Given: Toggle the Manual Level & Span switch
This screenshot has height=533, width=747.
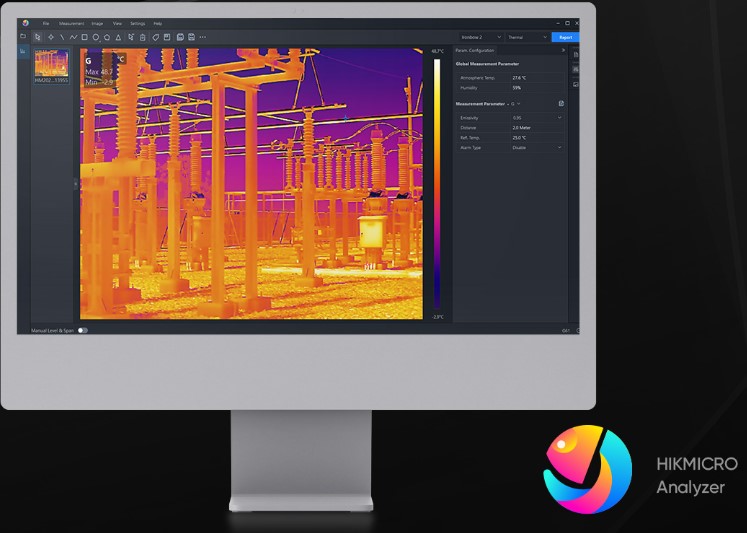Looking at the screenshot, I should tap(83, 330).
